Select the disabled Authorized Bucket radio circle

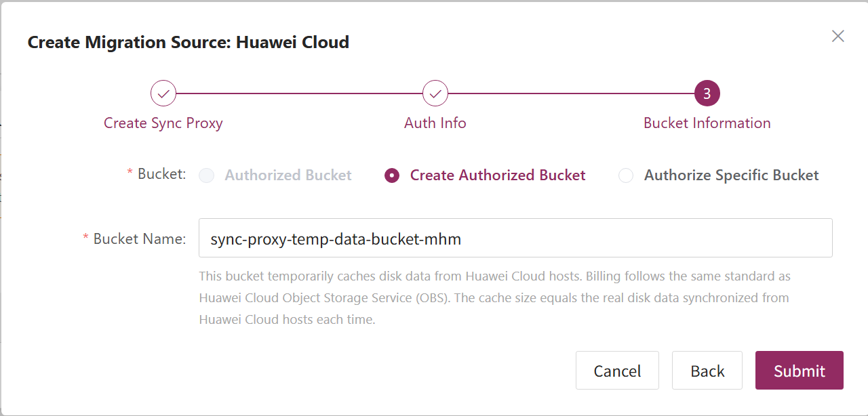click(207, 175)
